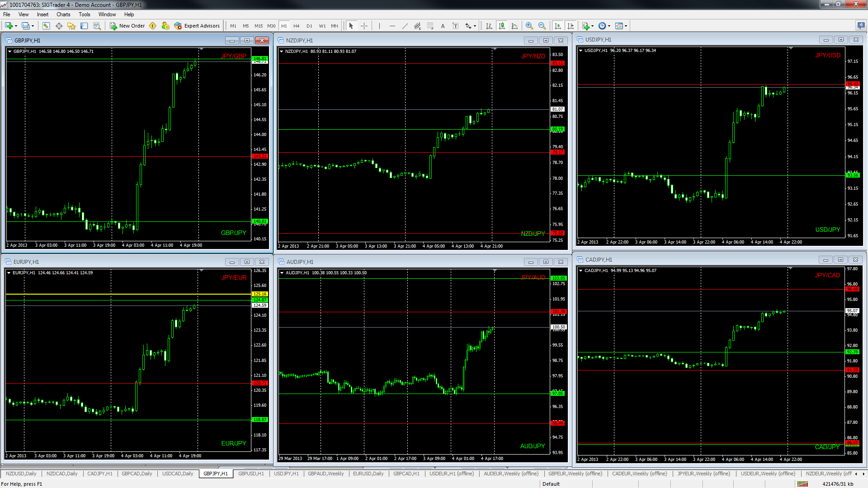Select the vertical line drawing tool

(379, 26)
